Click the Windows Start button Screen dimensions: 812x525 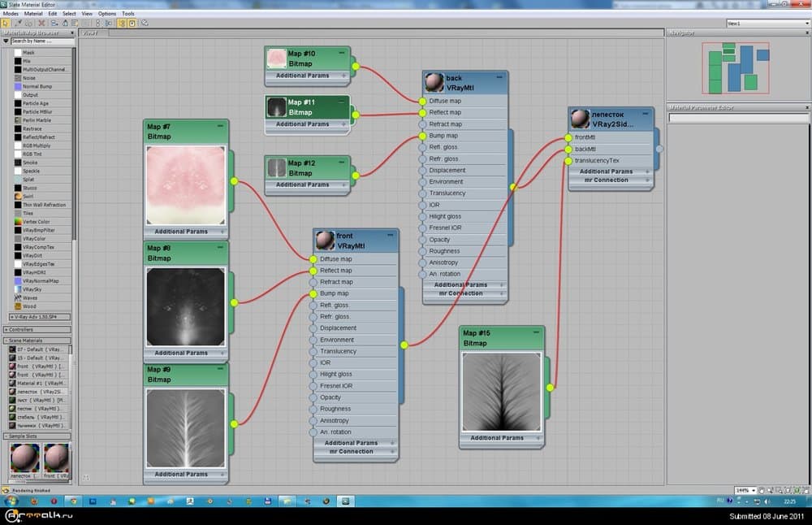[11, 501]
